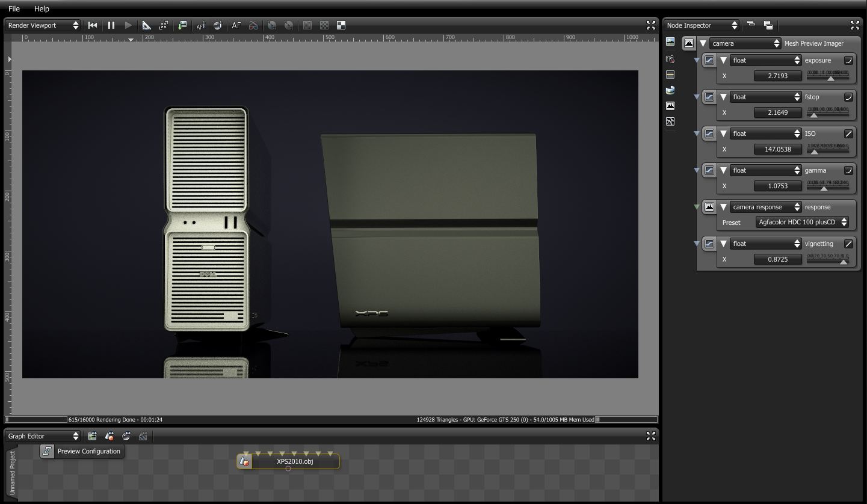Open the Render Viewport panel type dropdown
The image size is (867, 504).
click(x=43, y=25)
